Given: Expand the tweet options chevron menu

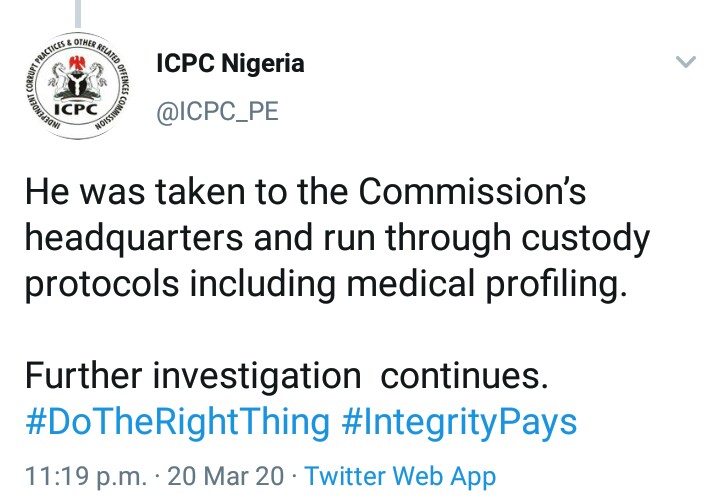Looking at the screenshot, I should pyautogui.click(x=685, y=63).
